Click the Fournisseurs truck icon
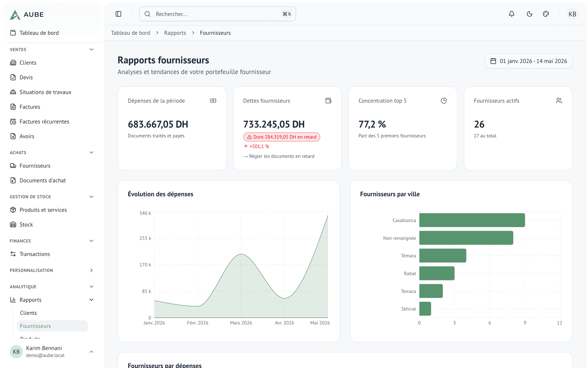This screenshot has height=368, width=588. pyautogui.click(x=13, y=166)
